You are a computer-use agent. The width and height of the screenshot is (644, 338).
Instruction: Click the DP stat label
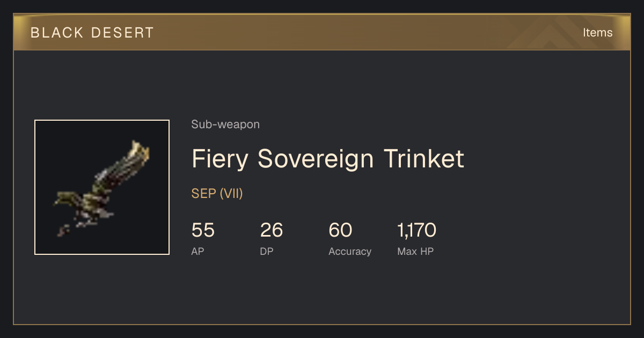tap(267, 251)
